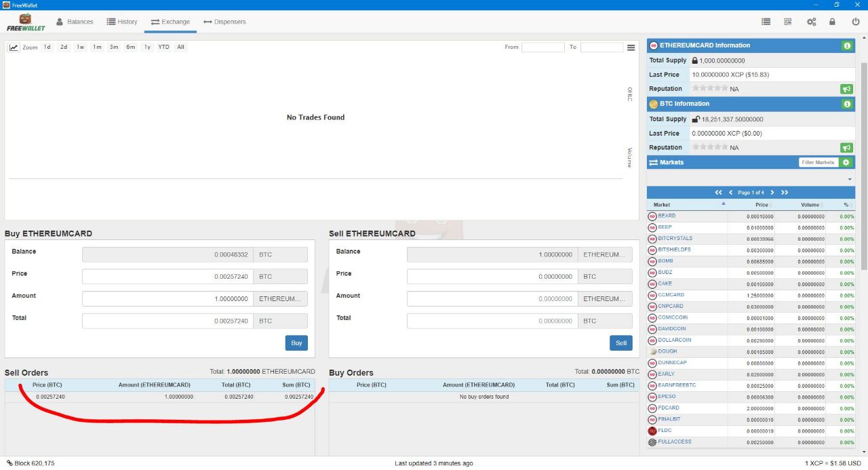Click the FLDC market icon

(x=652, y=431)
